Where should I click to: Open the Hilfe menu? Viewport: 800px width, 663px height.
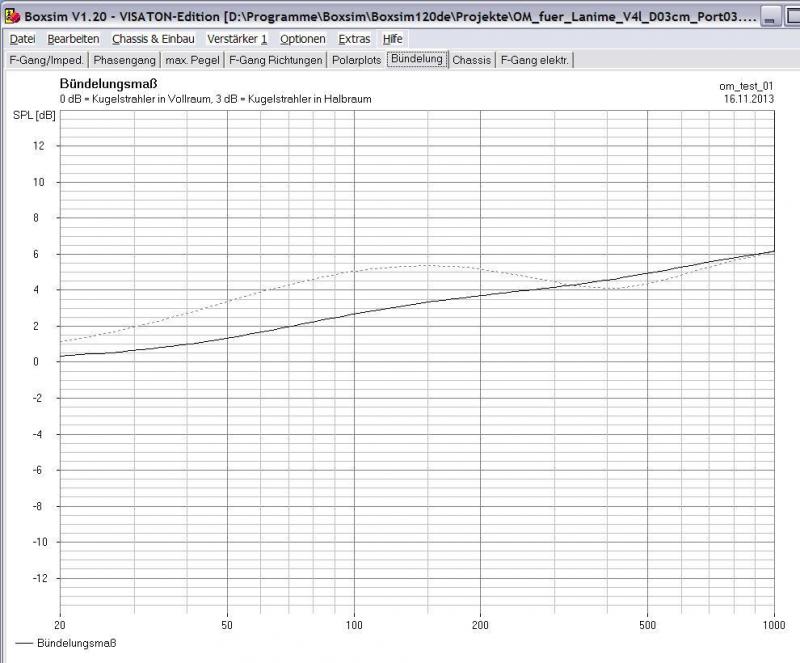click(x=393, y=39)
